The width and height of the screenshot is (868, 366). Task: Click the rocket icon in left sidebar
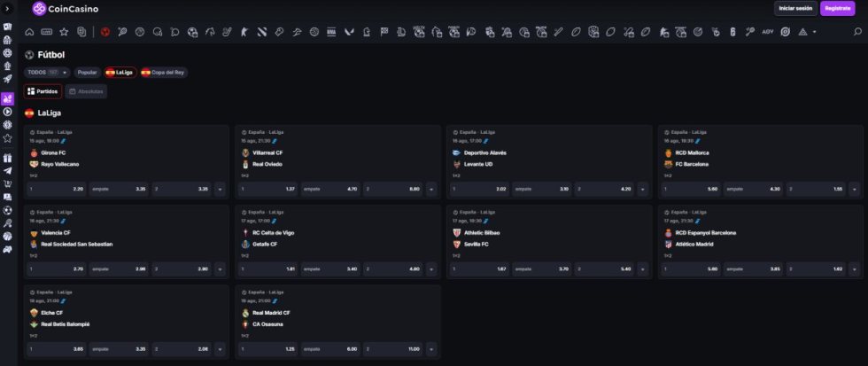coord(8,79)
